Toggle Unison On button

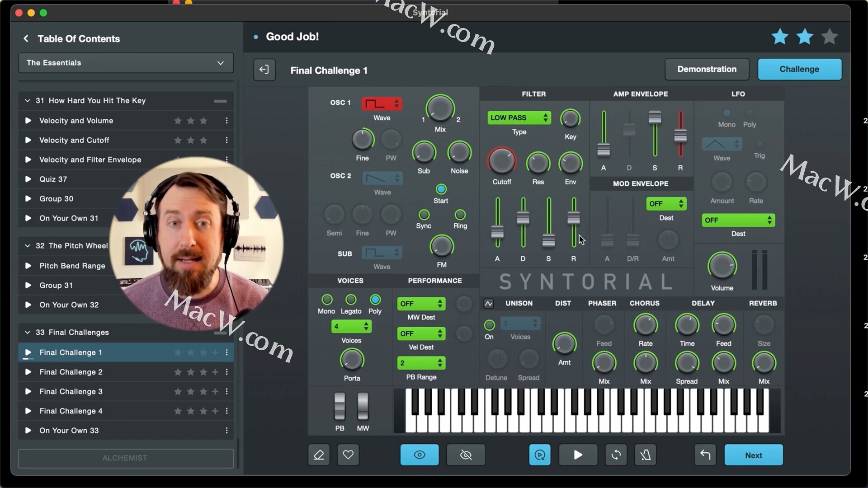[489, 325]
